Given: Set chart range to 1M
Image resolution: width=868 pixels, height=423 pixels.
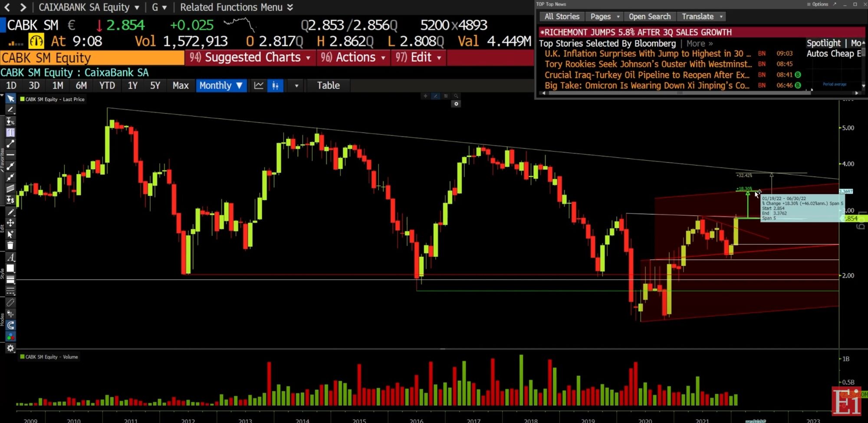Looking at the screenshot, I should pos(57,85).
